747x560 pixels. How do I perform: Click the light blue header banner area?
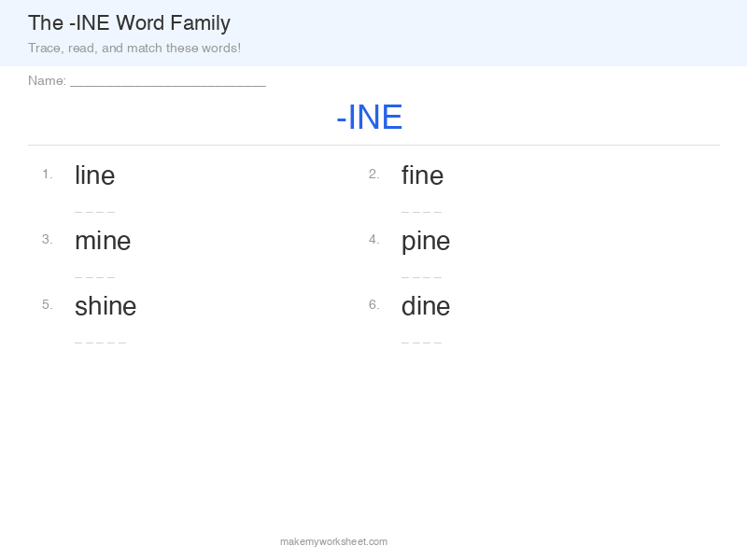(373, 33)
